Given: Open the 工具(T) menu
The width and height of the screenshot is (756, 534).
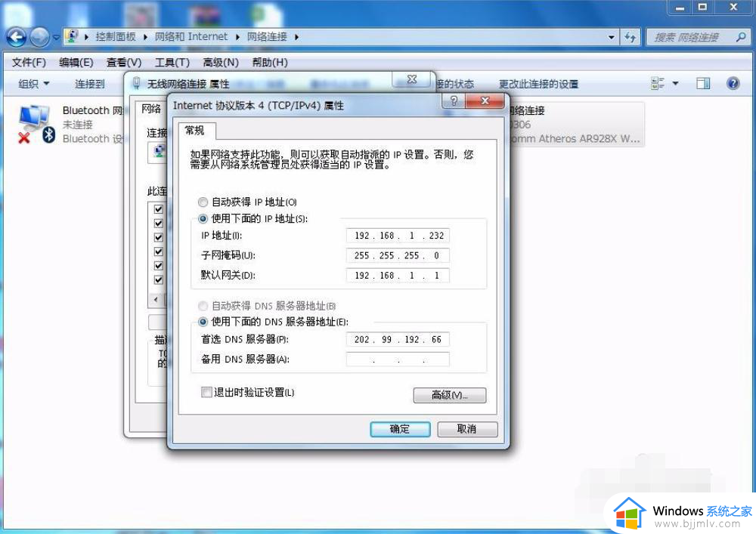Looking at the screenshot, I should coord(172,62).
